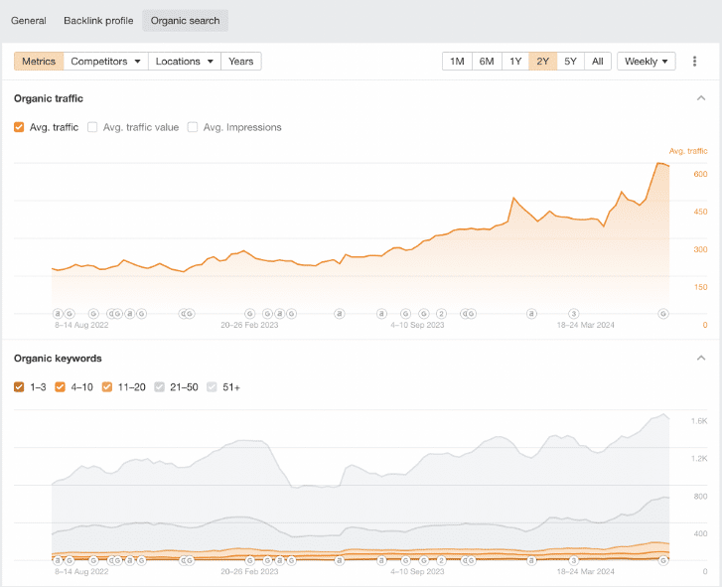Switch to the Backlink profile tab
The height and width of the screenshot is (588, 722).
[x=98, y=21]
